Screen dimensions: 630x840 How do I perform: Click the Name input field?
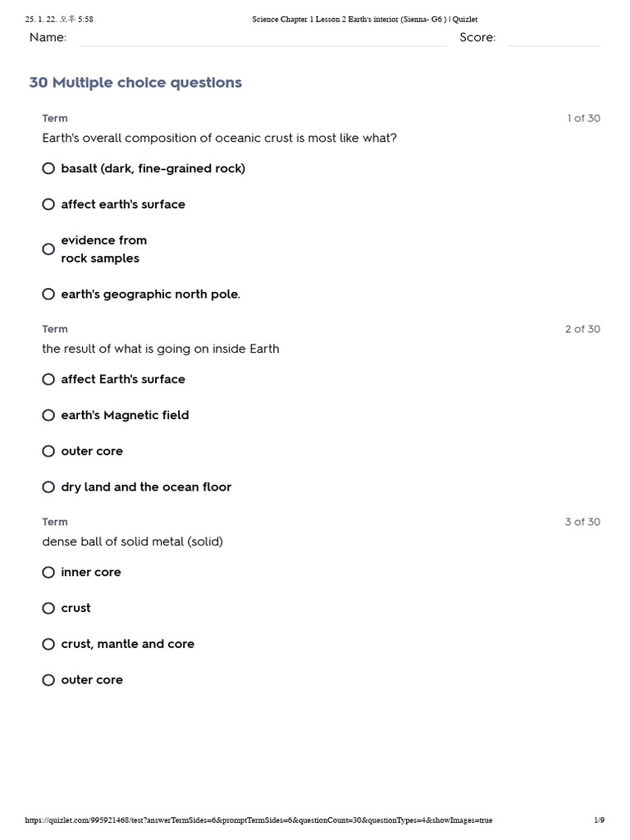click(x=262, y=38)
